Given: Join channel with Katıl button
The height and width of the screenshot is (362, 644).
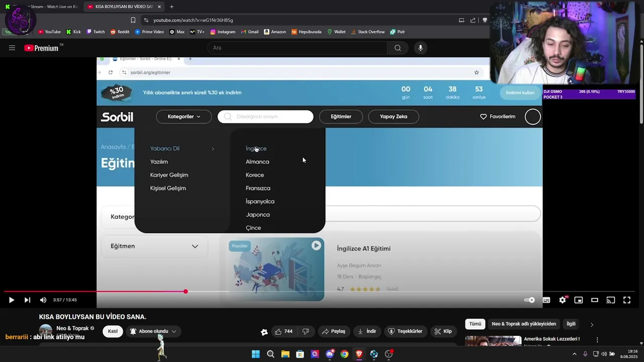Looking at the screenshot, I should (113, 331).
